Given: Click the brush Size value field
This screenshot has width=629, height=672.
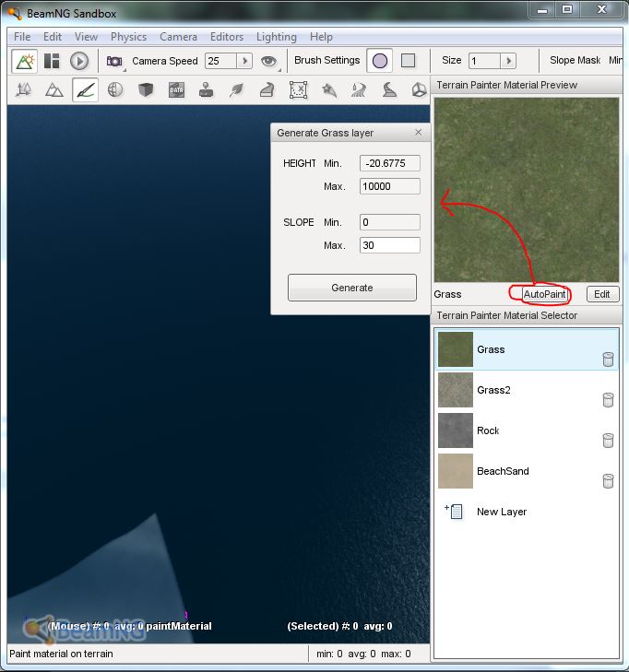Looking at the screenshot, I should click(484, 61).
